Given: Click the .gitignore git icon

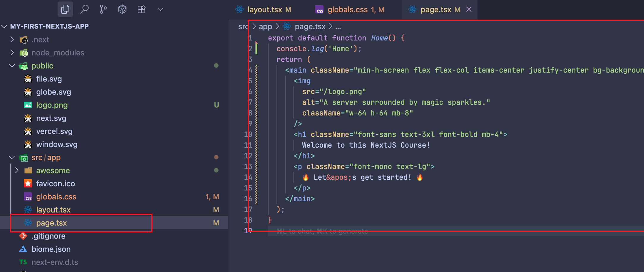Looking at the screenshot, I should 23,236.
